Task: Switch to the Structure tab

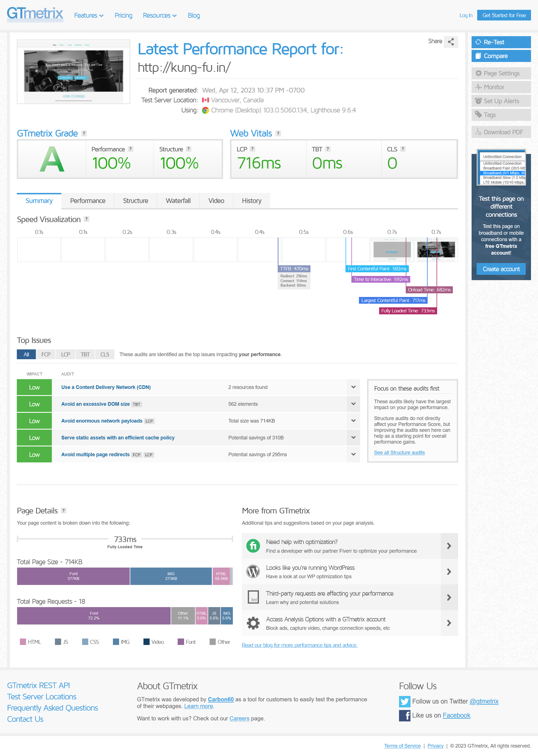Action: click(135, 201)
